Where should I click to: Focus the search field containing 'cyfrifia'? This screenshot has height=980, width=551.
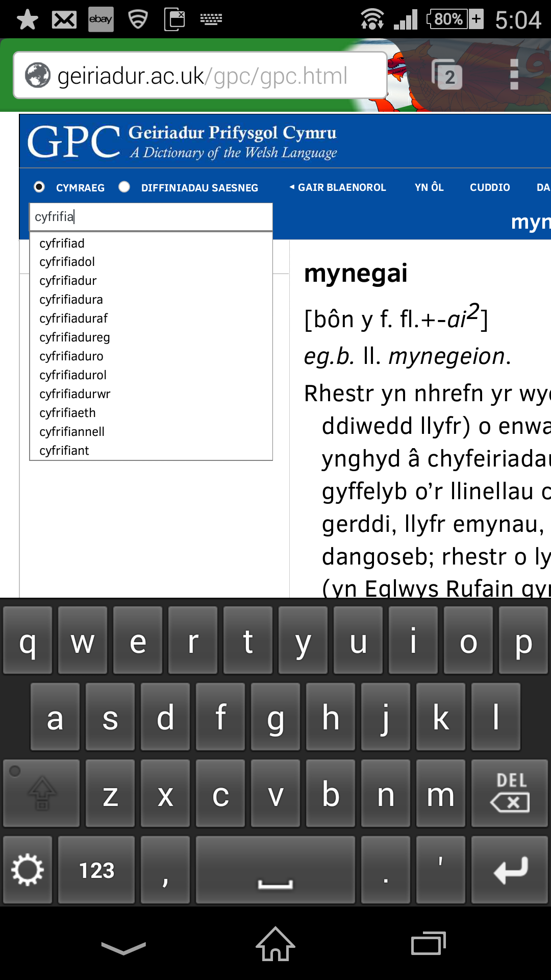pyautogui.click(x=151, y=217)
